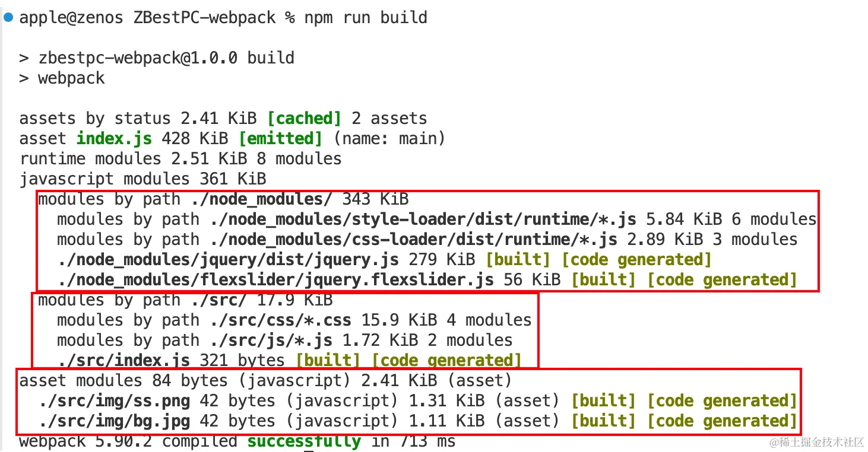The width and height of the screenshot is (868, 452).
Task: Click the jquery.flexslider.js module path
Action: click(275, 279)
